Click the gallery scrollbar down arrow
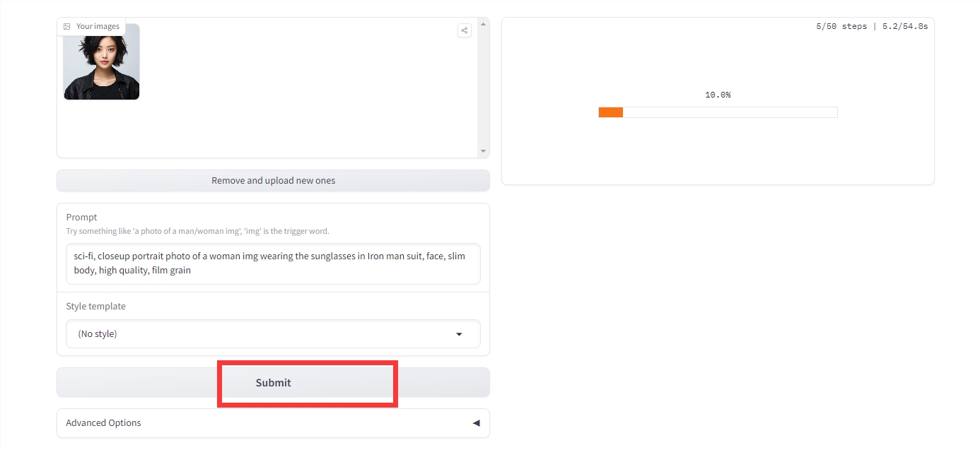 (x=484, y=151)
